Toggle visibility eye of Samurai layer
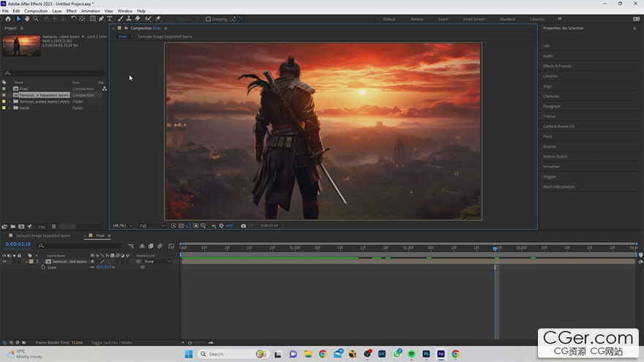644x362 pixels. point(4,262)
